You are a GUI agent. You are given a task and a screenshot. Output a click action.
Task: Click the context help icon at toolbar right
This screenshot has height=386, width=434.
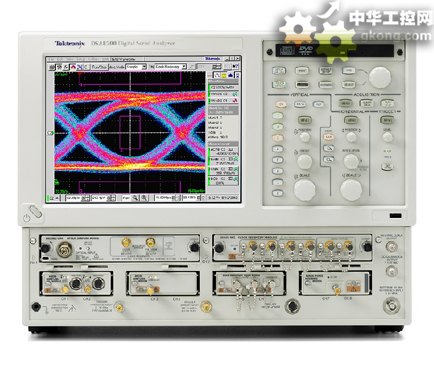click(236, 67)
